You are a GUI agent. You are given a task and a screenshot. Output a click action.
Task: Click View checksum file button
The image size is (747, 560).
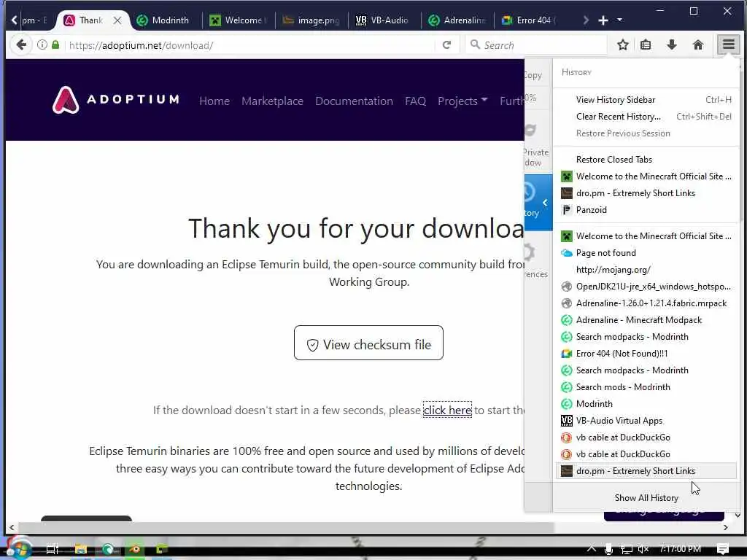(368, 343)
